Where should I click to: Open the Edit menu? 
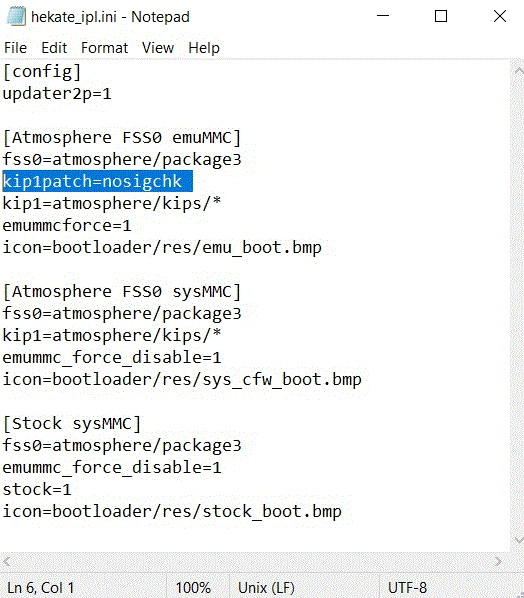(x=54, y=48)
